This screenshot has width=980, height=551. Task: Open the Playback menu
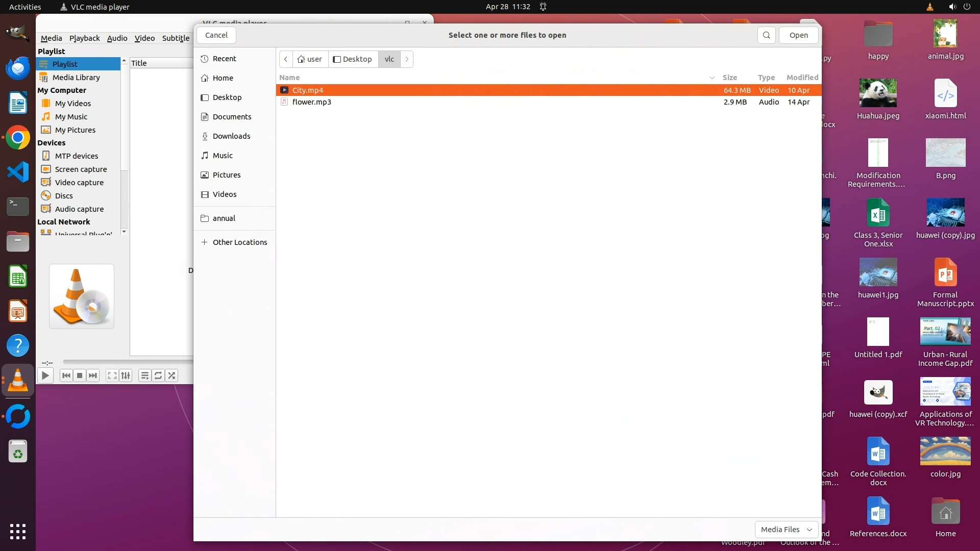tap(84, 38)
